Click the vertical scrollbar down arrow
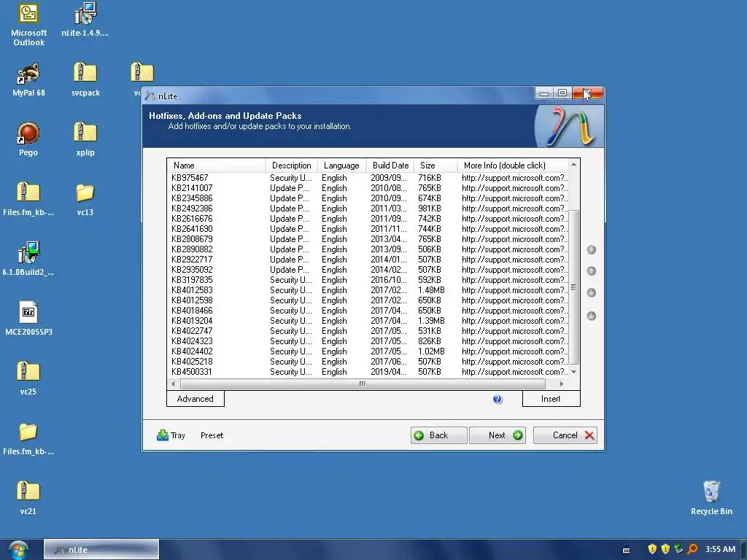This screenshot has height=560, width=747. click(x=573, y=372)
